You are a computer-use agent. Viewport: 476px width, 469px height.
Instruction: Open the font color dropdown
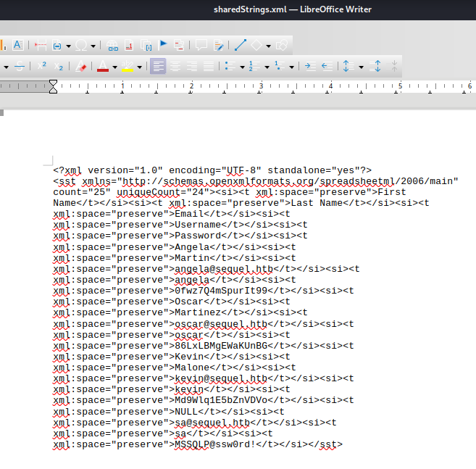click(x=114, y=67)
